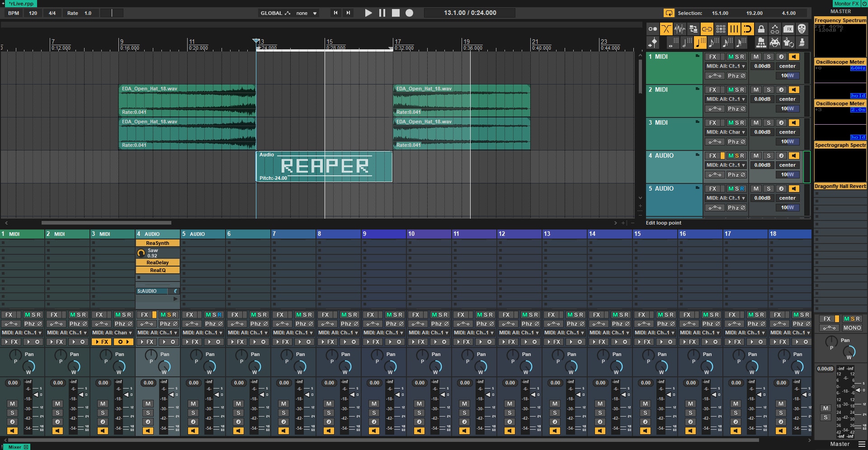Open the GLOBAL automation override dropdown

coord(289,13)
